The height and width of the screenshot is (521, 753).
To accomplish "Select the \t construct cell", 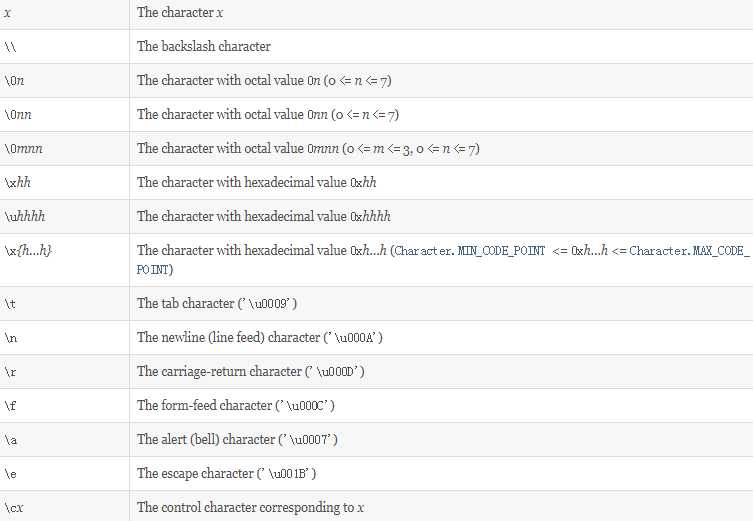I will pos(10,303).
